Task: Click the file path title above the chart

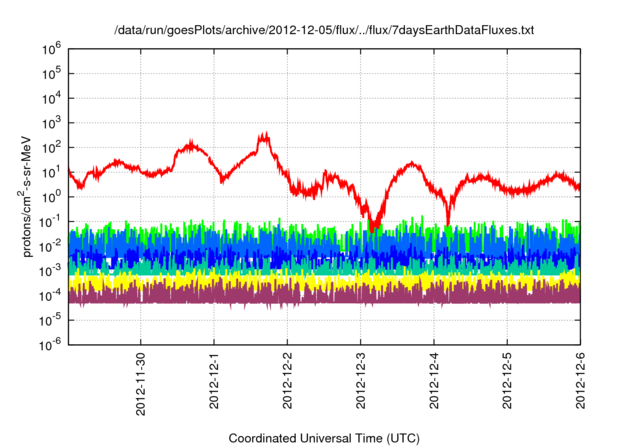Action: [x=324, y=30]
